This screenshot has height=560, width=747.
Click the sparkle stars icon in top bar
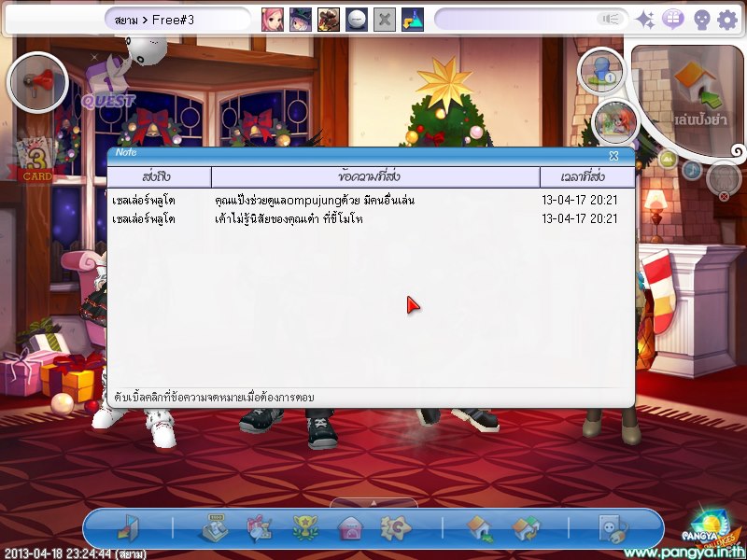pyautogui.click(x=646, y=20)
